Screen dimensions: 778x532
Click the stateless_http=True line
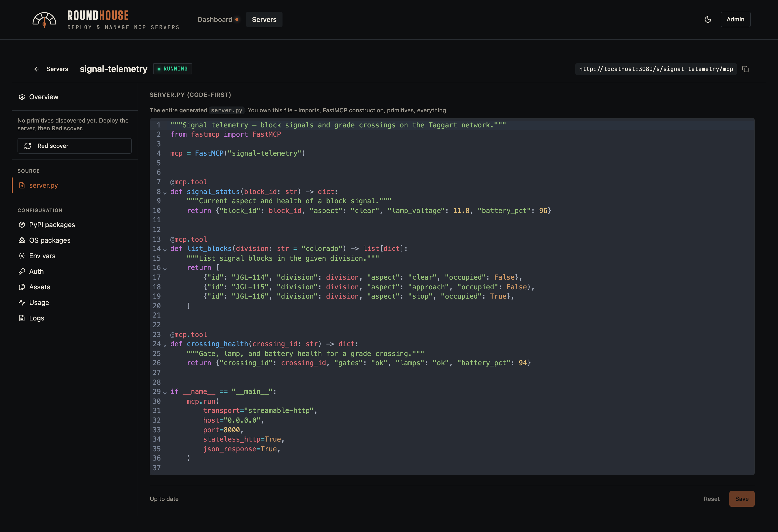click(244, 439)
